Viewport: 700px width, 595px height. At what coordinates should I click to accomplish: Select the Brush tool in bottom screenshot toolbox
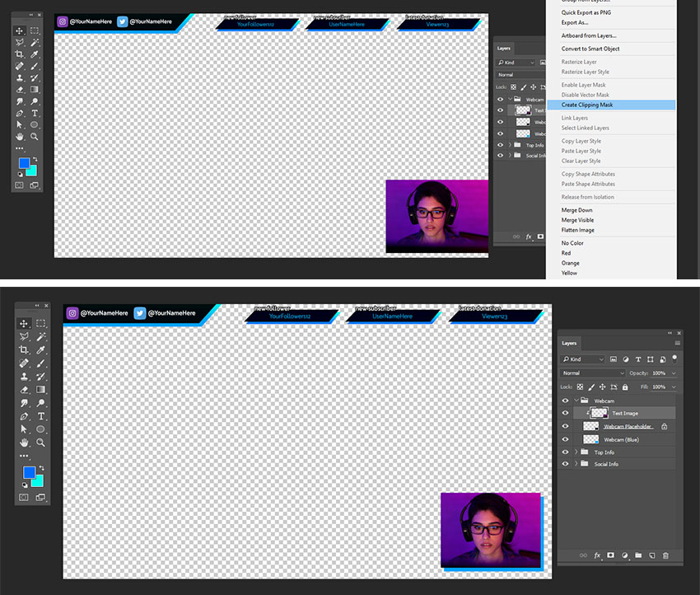(x=40, y=363)
